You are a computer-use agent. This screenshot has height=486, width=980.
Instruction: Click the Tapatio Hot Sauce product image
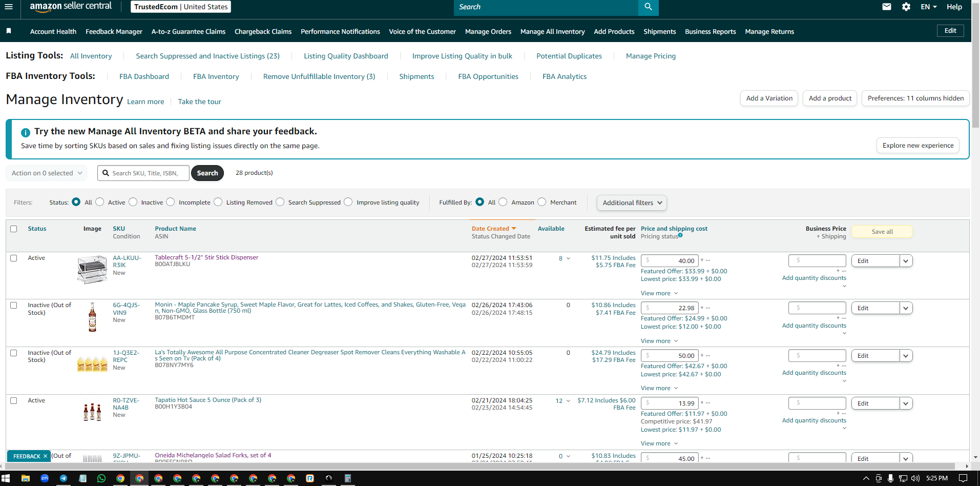coord(92,412)
